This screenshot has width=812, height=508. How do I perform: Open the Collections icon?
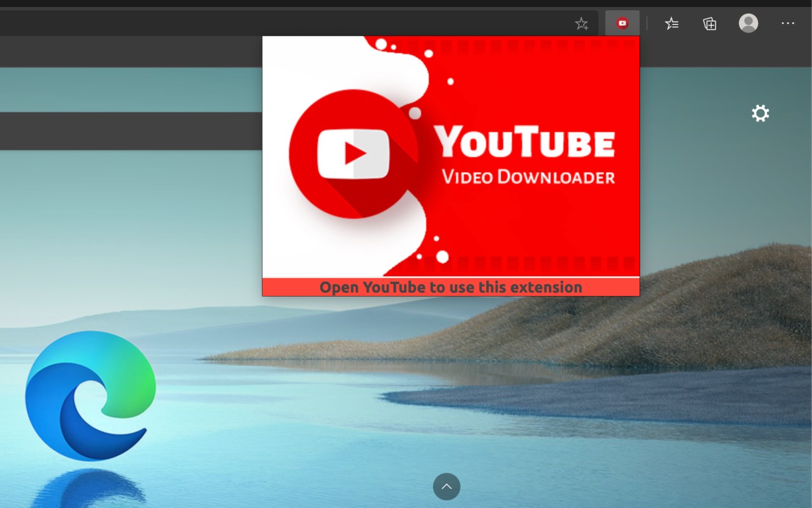[x=710, y=24]
